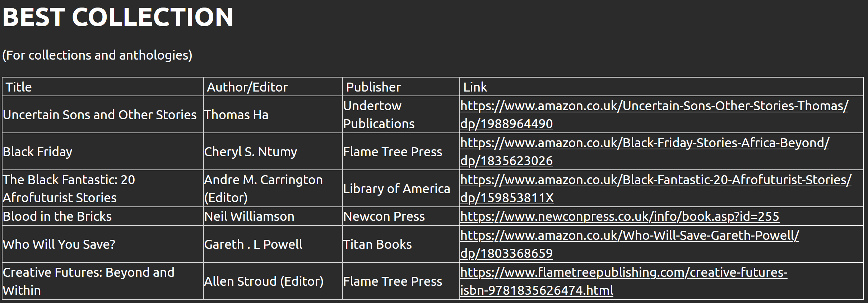Select the Blood in the Bricks title
The width and height of the screenshot is (868, 303).
point(57,216)
